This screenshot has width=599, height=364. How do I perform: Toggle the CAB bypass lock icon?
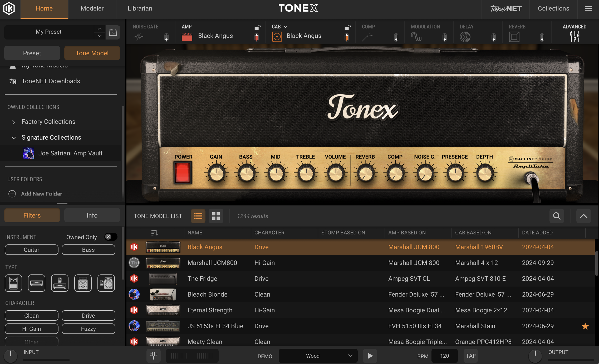pyautogui.click(x=347, y=27)
